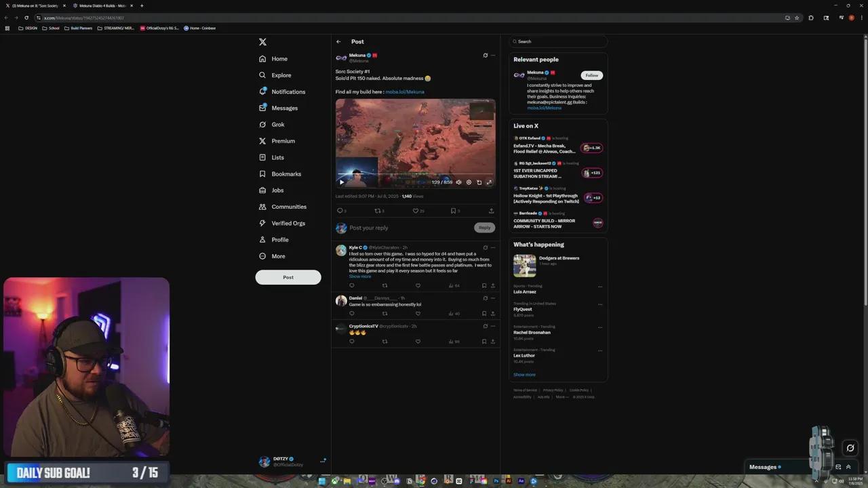
Task: Mute the video with the speaker icon
Action: [x=458, y=182]
